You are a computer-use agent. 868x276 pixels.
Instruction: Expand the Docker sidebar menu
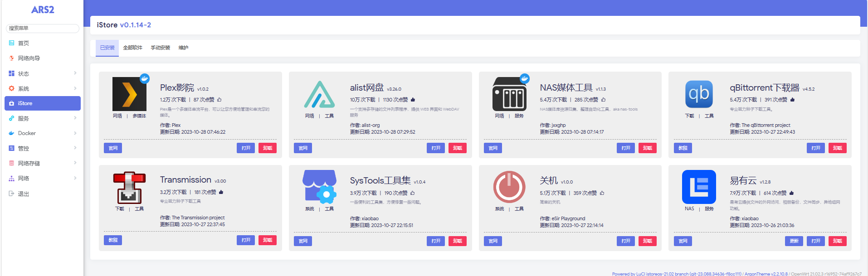click(x=42, y=133)
